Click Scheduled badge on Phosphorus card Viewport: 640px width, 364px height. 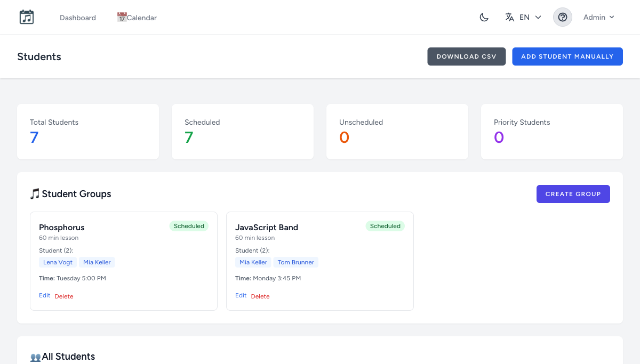pos(189,226)
